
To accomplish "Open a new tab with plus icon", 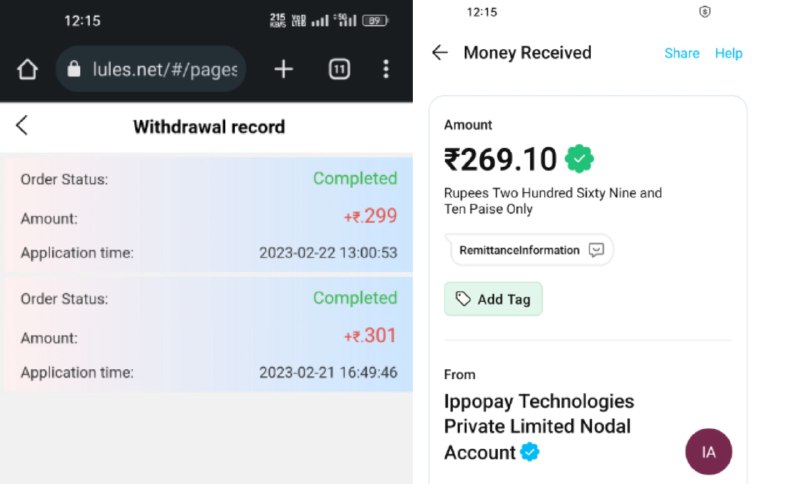I will [284, 69].
